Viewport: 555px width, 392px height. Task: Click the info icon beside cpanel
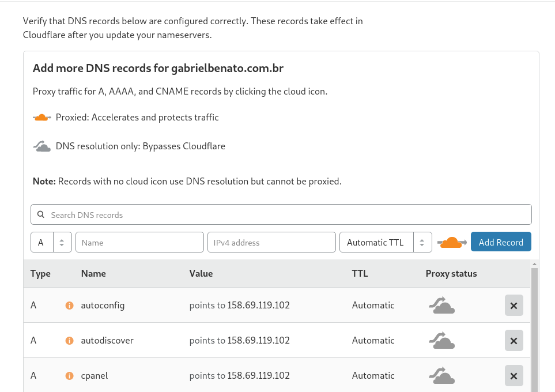coord(69,376)
